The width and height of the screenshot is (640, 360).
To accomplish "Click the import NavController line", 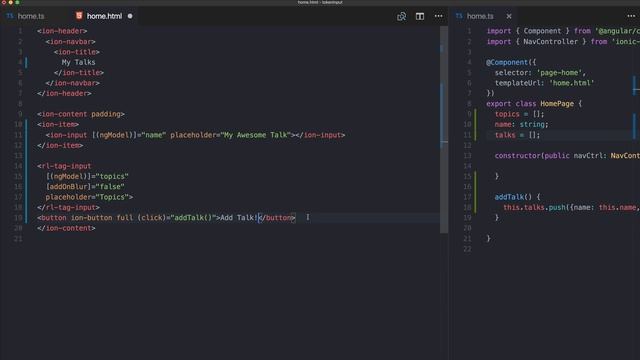I will (x=563, y=41).
